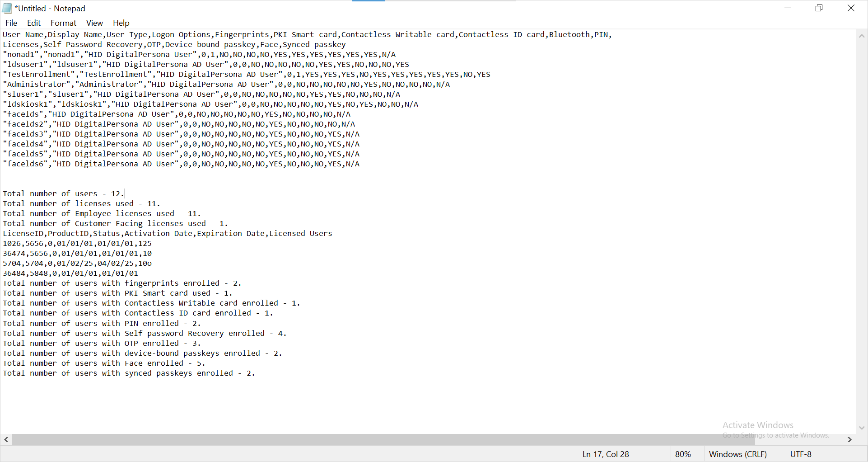Open the Format menu
This screenshot has width=868, height=462.
[x=63, y=23]
